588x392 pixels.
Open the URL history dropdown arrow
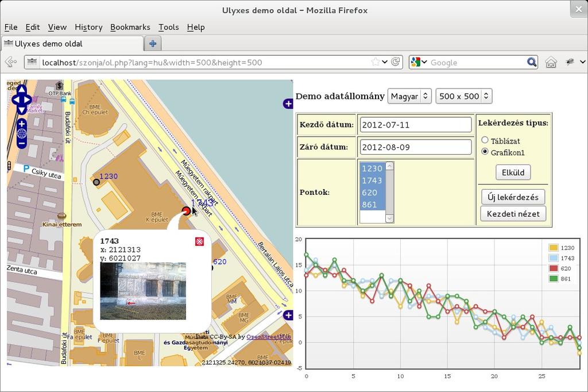click(385, 62)
